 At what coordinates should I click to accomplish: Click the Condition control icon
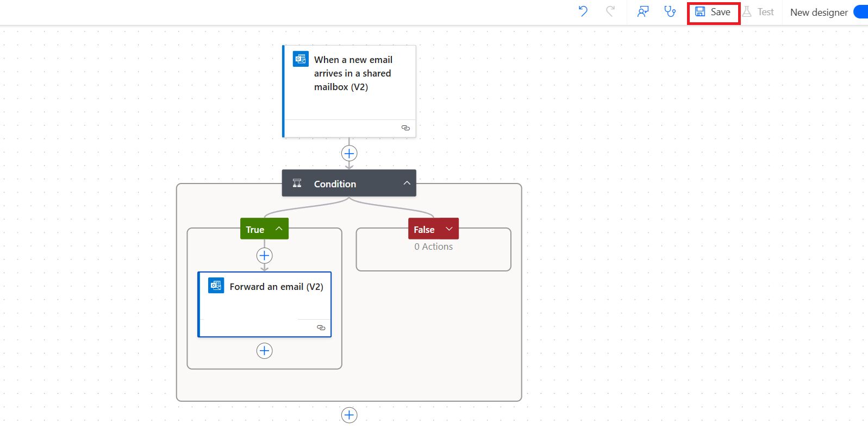coord(297,183)
